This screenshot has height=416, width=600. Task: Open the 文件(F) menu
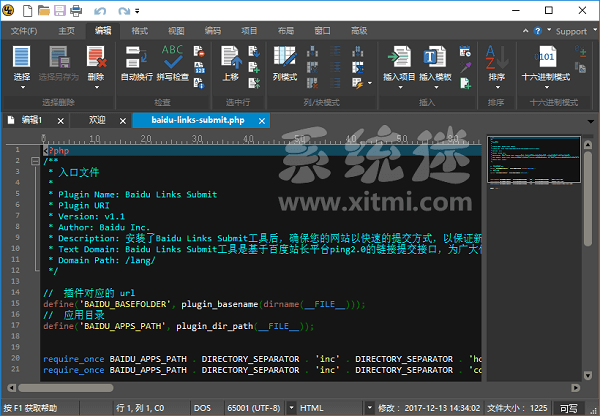point(24,31)
